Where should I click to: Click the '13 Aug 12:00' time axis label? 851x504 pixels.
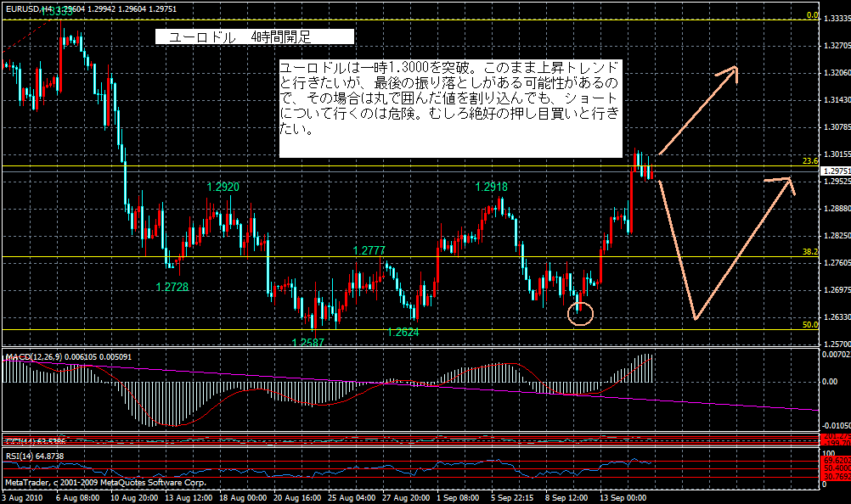tap(189, 497)
